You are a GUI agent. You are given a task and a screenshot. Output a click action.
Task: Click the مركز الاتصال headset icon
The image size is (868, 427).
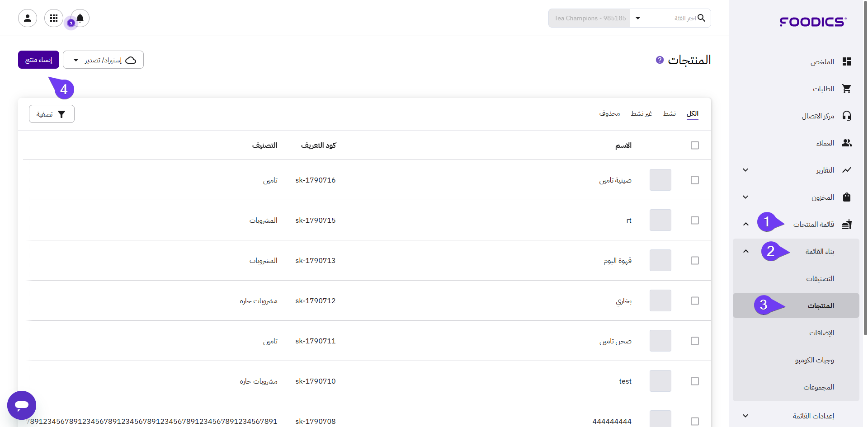coord(847,116)
